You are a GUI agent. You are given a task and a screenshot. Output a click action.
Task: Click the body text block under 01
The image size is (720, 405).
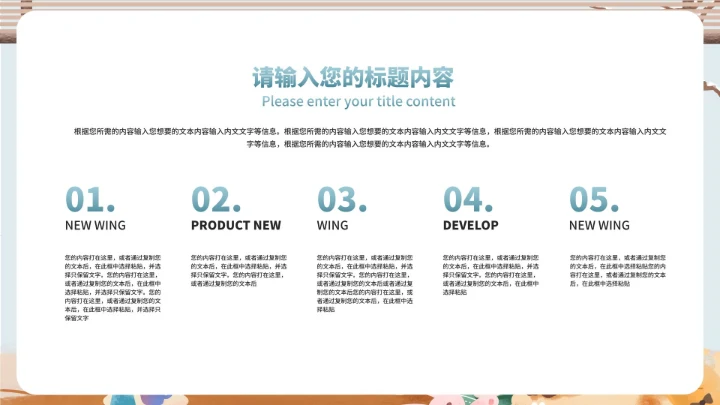tap(113, 288)
